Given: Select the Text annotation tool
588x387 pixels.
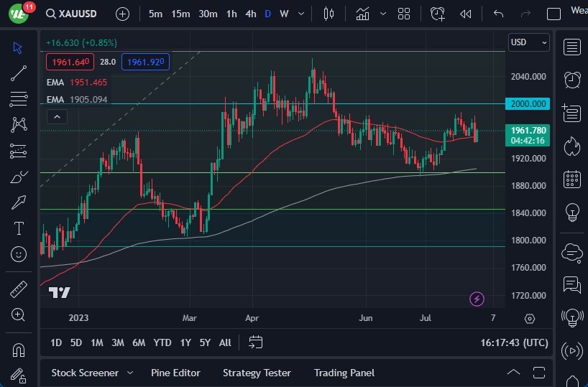Looking at the screenshot, I should (19, 228).
